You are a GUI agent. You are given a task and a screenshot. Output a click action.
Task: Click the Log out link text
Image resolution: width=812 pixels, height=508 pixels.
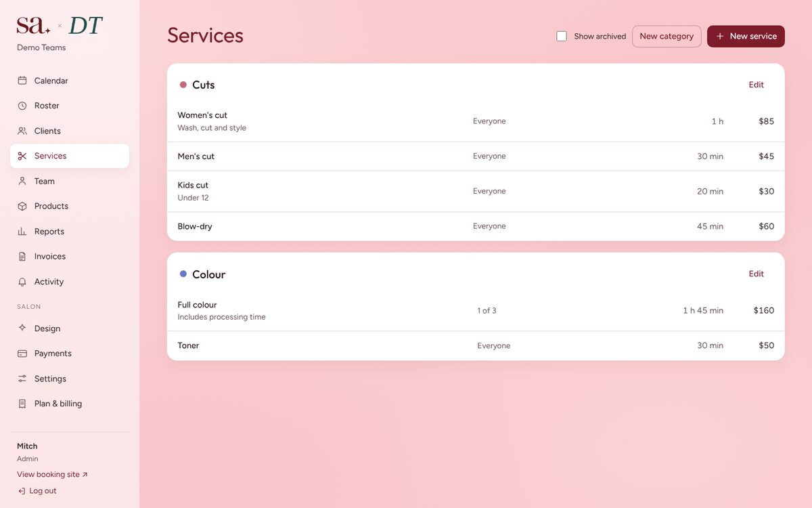tap(43, 491)
